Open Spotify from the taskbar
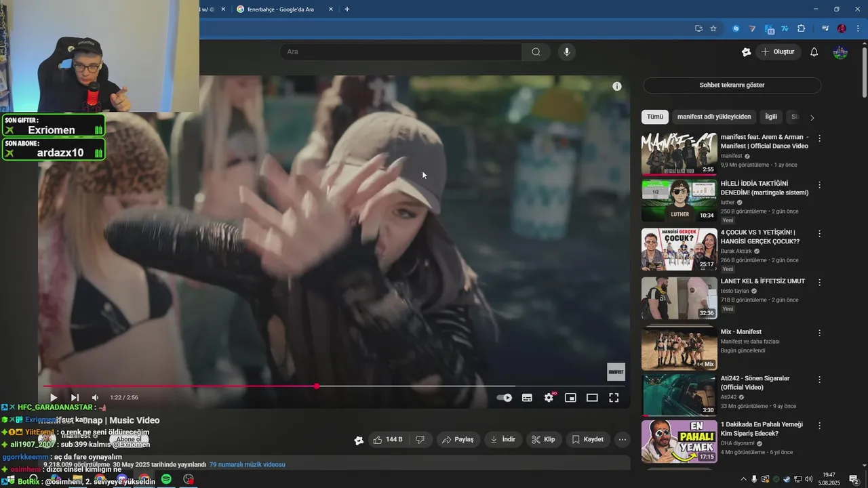868x488 pixels. [166, 479]
